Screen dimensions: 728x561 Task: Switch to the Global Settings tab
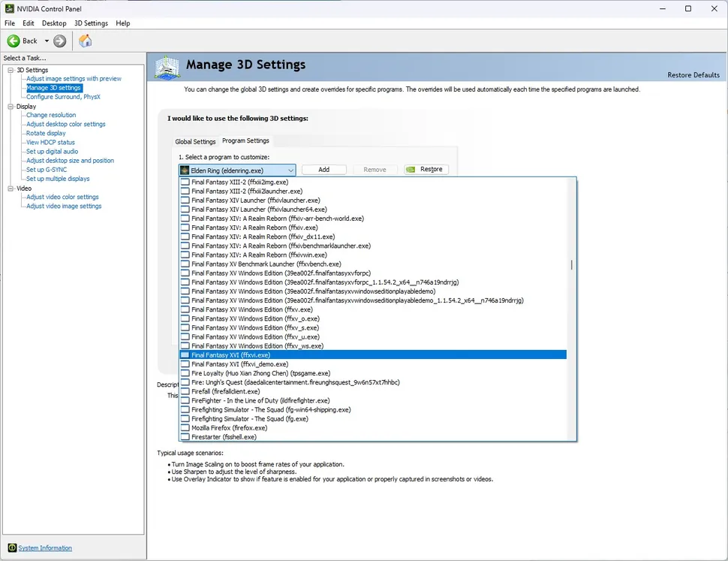[x=195, y=141]
